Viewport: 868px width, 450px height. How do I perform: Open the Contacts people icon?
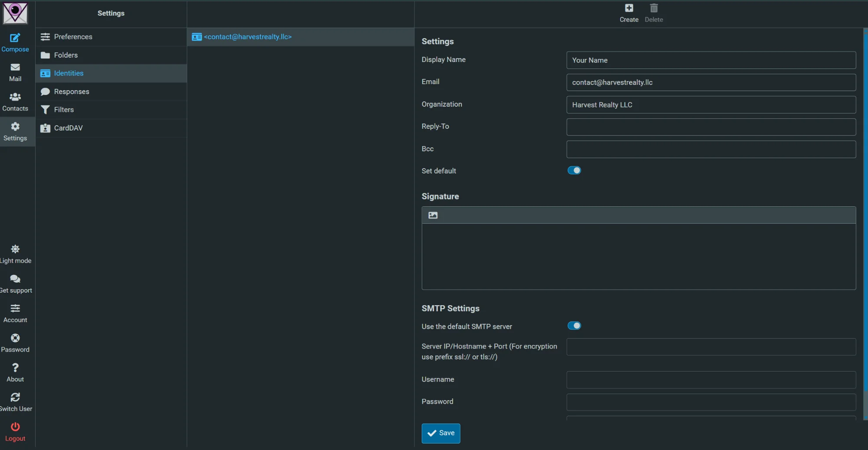coord(15,97)
